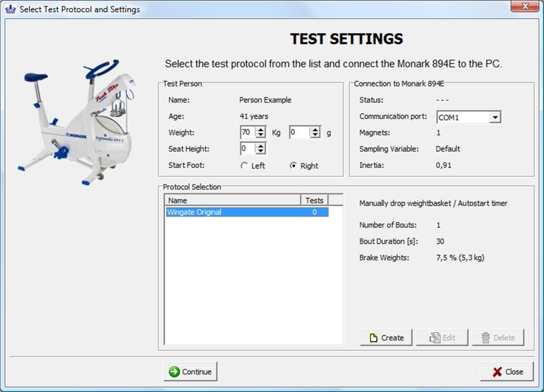Increase Seat Height with up arrow
This screenshot has height=392, width=544.
click(261, 146)
